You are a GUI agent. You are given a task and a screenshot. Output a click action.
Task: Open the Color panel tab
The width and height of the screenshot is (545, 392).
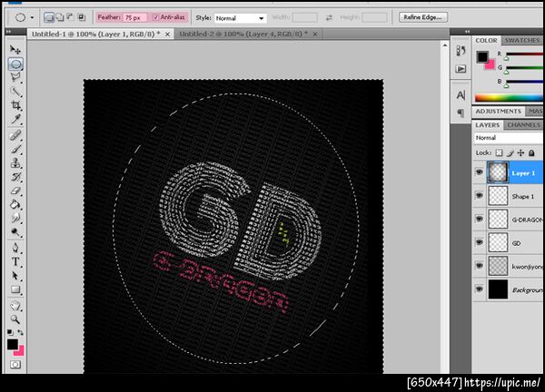486,40
